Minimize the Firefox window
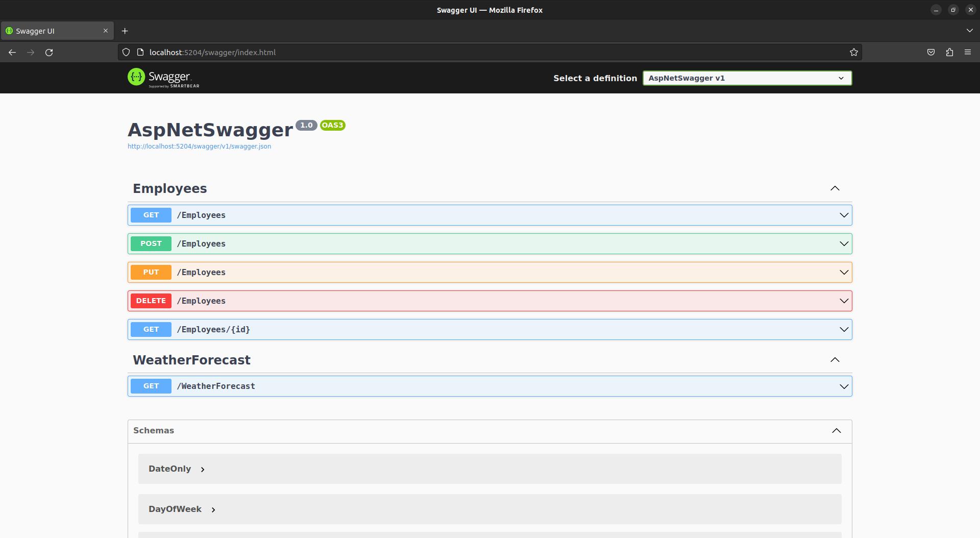This screenshot has width=980, height=538. (936, 10)
